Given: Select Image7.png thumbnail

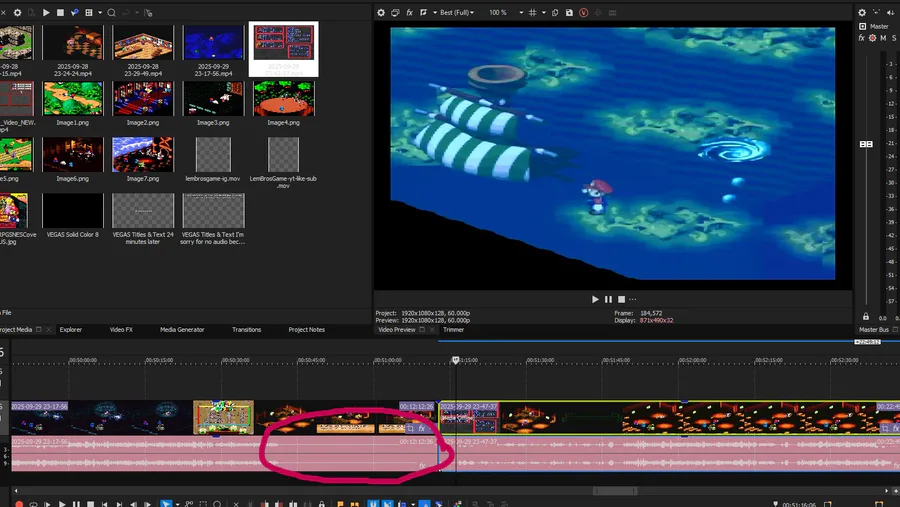Looking at the screenshot, I should point(143,154).
